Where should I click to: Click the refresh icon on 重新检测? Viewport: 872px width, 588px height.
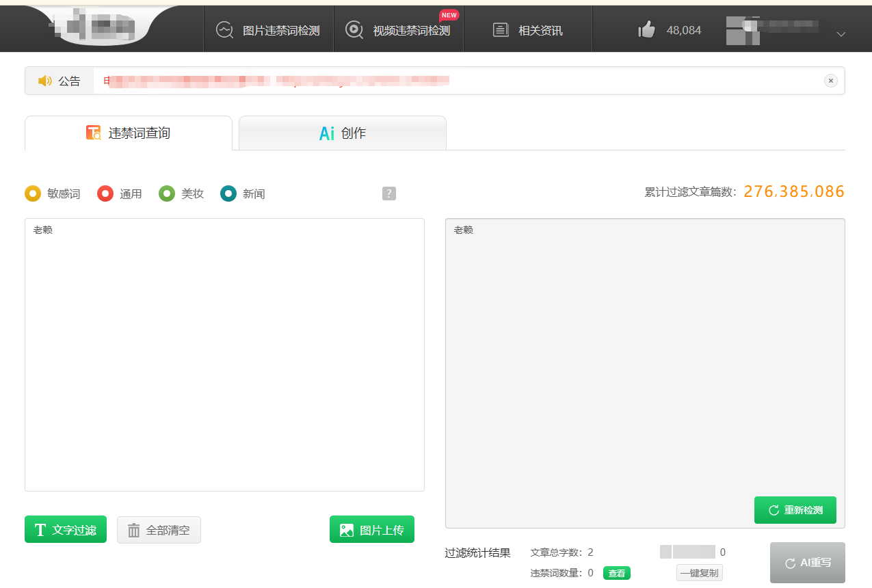coord(774,509)
